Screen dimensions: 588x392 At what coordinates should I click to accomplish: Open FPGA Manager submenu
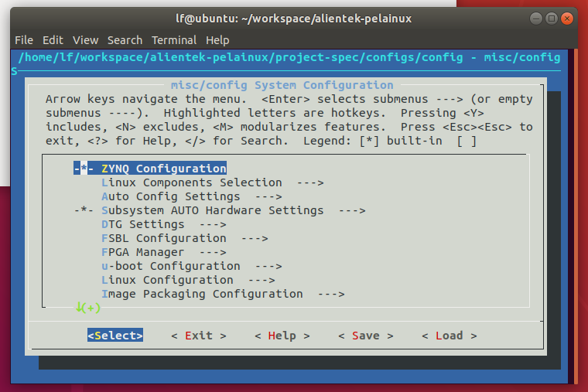163,252
